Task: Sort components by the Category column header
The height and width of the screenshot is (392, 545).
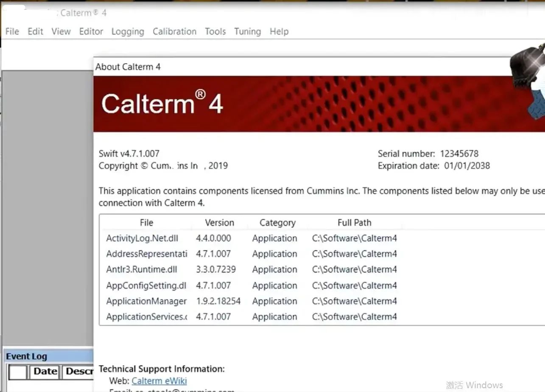Action: (277, 223)
